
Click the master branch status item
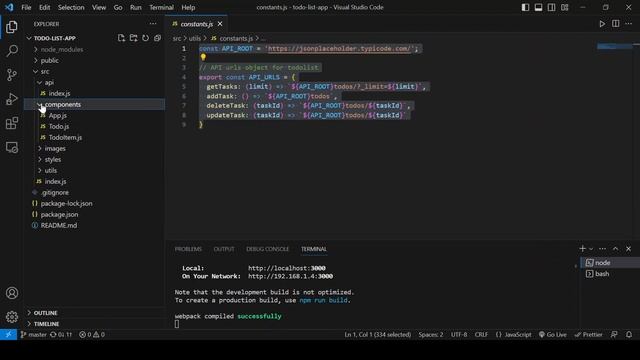tap(33, 334)
